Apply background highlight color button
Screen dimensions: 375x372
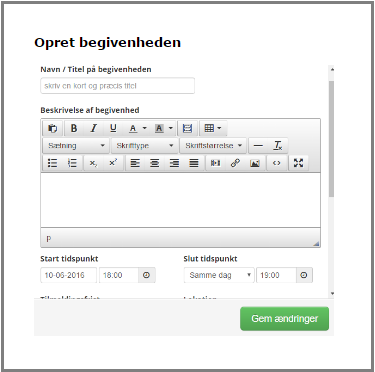coord(159,128)
